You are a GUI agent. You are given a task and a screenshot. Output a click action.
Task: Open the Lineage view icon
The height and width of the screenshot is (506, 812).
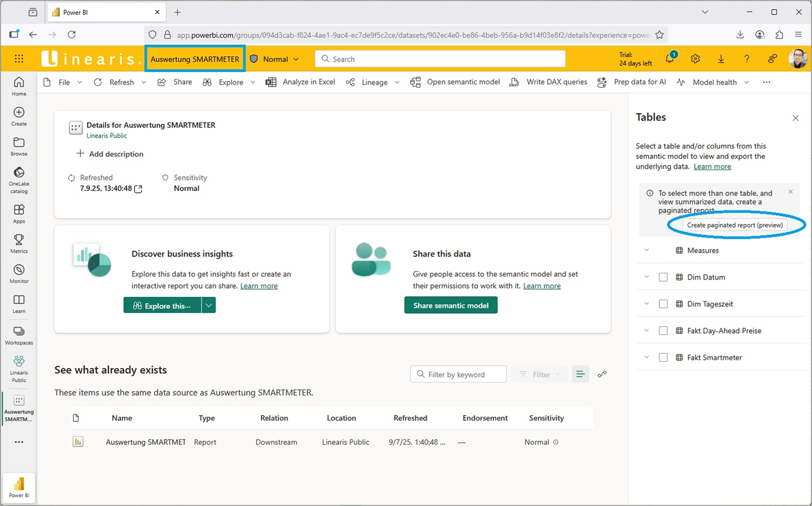pos(350,82)
